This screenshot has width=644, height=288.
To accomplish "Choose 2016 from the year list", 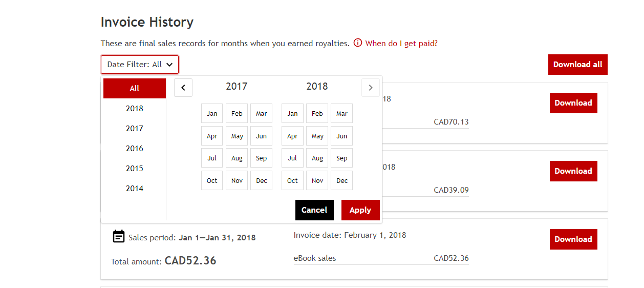I will tap(135, 148).
